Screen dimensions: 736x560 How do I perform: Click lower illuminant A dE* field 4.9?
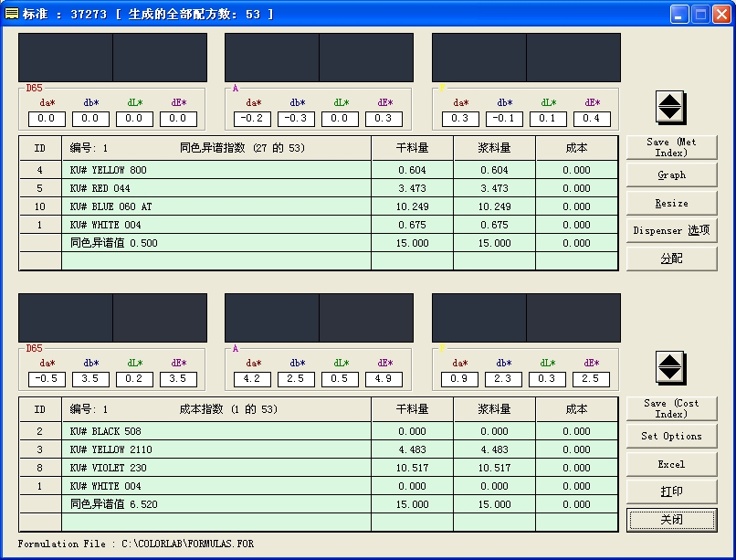coord(384,379)
